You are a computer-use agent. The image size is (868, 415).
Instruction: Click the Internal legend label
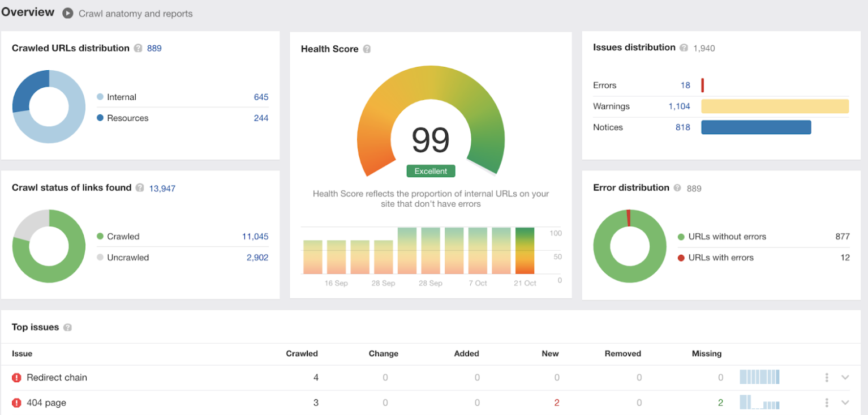click(x=122, y=97)
